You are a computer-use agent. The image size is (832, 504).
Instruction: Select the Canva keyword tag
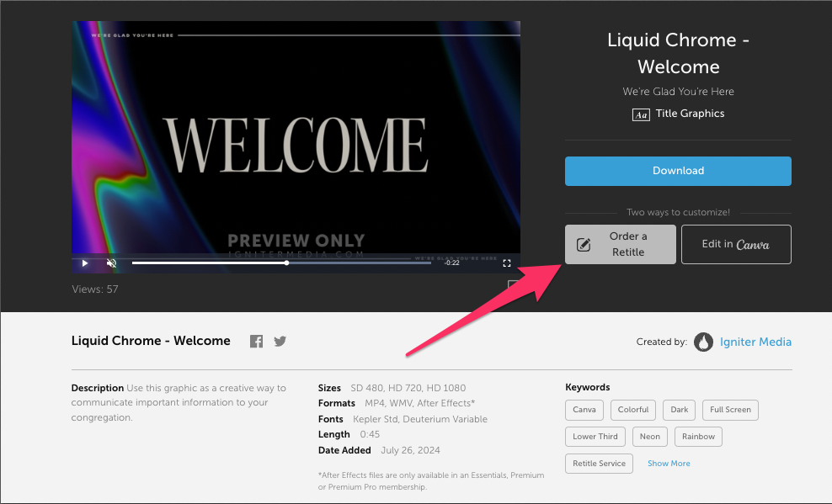click(x=584, y=410)
